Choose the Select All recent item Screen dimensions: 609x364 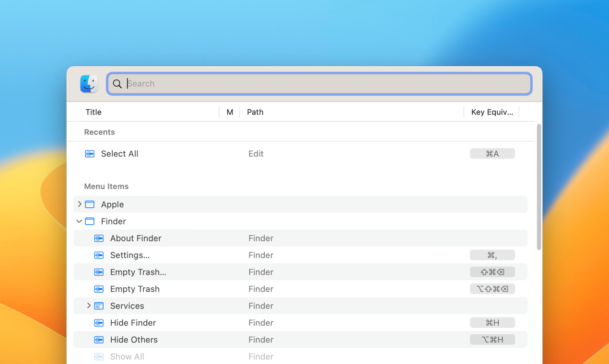pyautogui.click(x=119, y=154)
